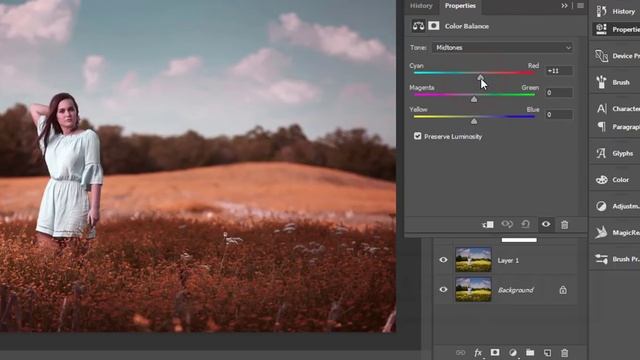
Task: Open the Adjustments panel icon
Action: (x=601, y=206)
